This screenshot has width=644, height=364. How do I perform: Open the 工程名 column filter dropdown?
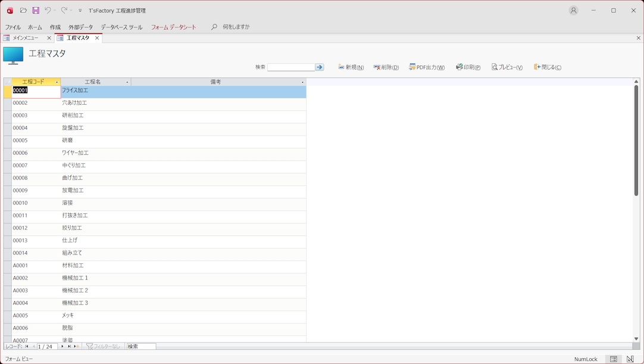pos(127,82)
